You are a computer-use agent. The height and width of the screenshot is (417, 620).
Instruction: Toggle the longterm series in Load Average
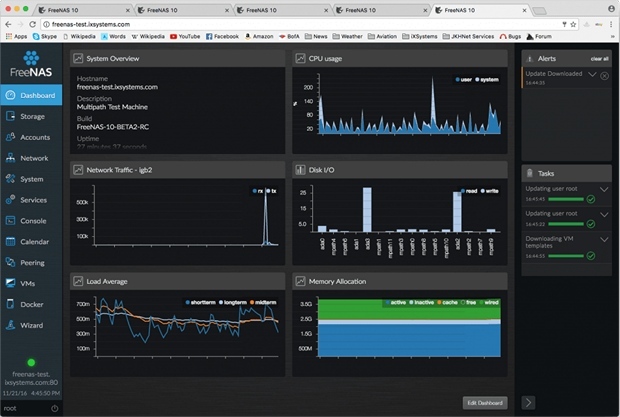pos(233,302)
